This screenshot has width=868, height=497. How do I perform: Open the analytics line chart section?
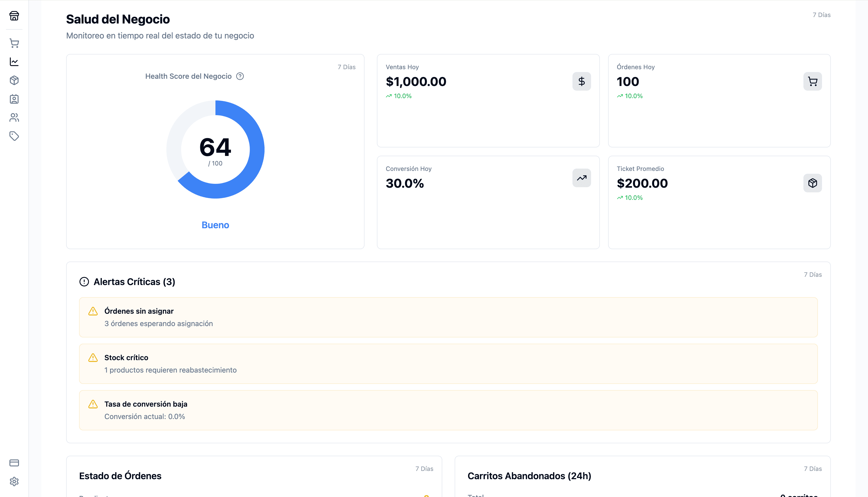tap(14, 62)
